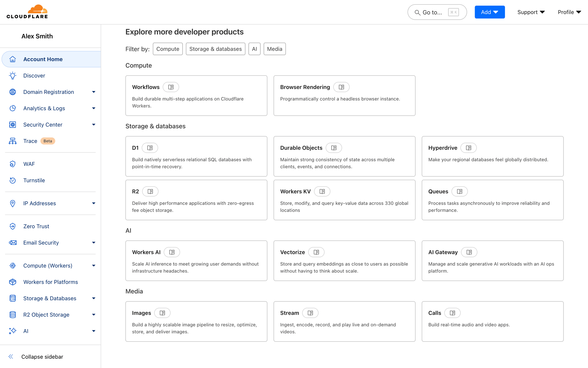The width and height of the screenshot is (588, 368).
Task: Toggle the AI filter chip
Action: coord(254,49)
